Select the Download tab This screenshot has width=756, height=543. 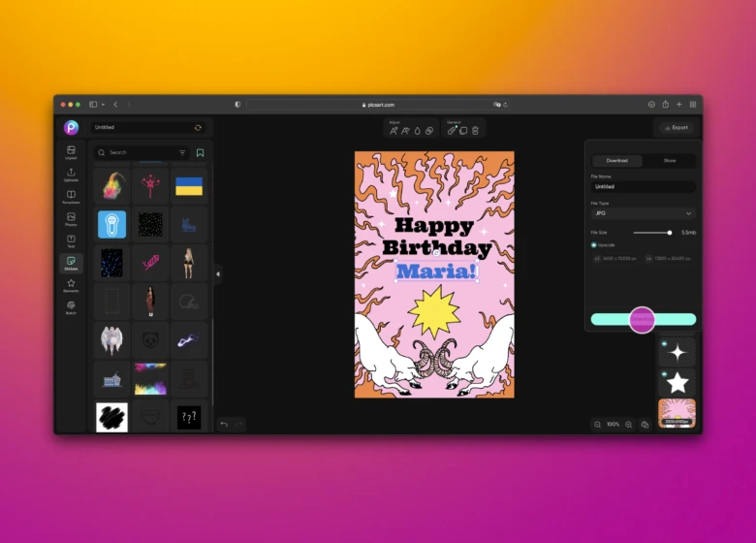[x=616, y=160]
